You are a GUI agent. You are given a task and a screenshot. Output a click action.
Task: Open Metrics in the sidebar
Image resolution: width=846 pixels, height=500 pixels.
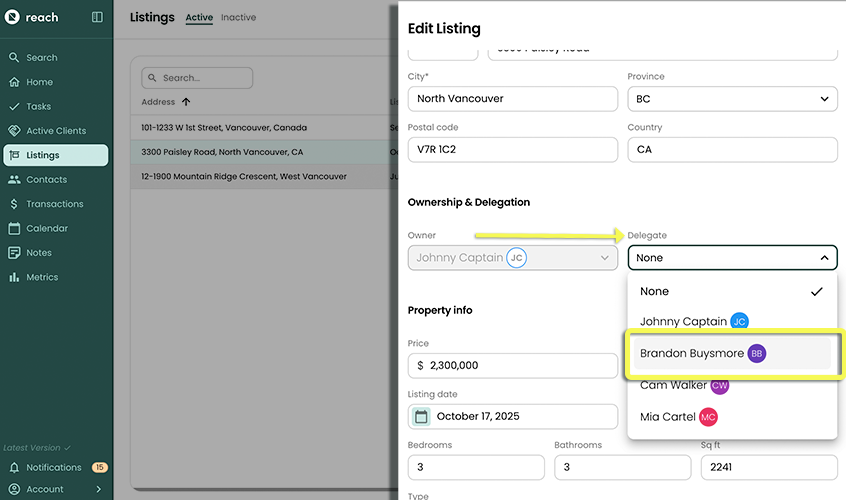click(x=42, y=277)
